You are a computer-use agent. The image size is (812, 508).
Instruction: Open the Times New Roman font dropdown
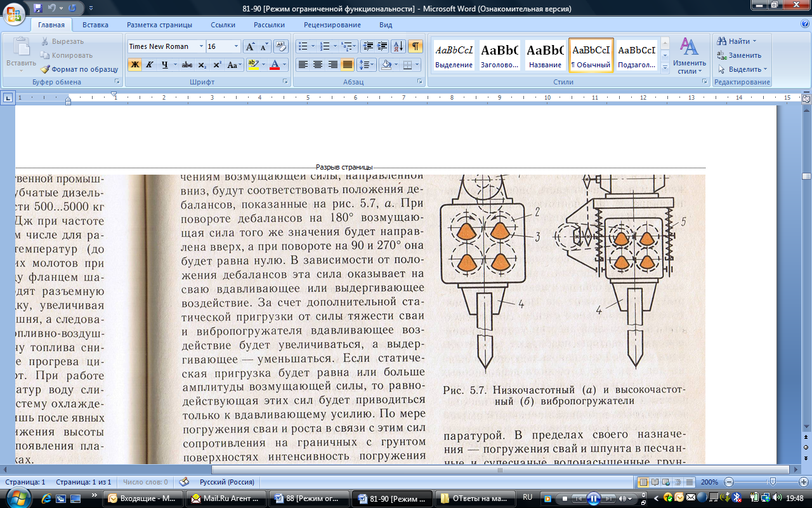coord(201,46)
